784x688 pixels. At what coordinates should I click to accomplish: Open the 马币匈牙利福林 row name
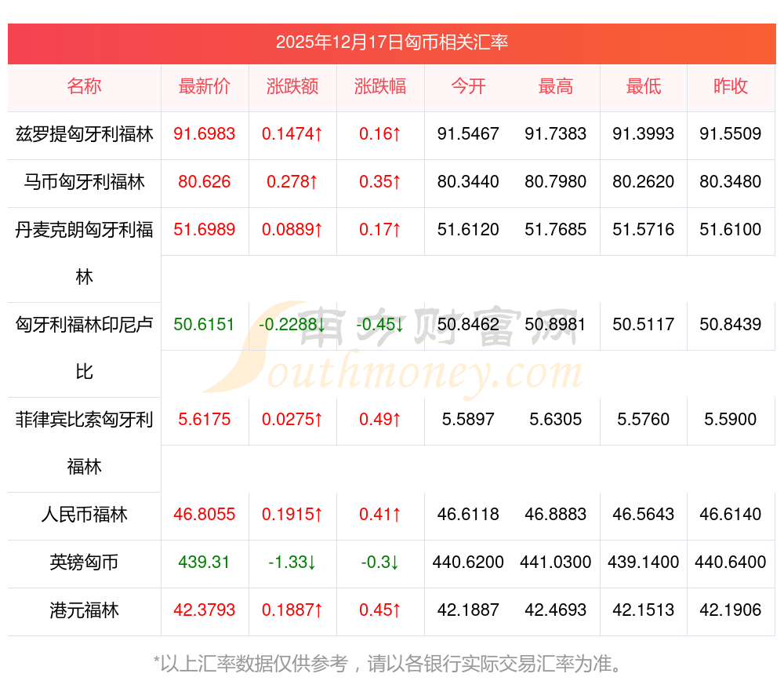point(84,182)
